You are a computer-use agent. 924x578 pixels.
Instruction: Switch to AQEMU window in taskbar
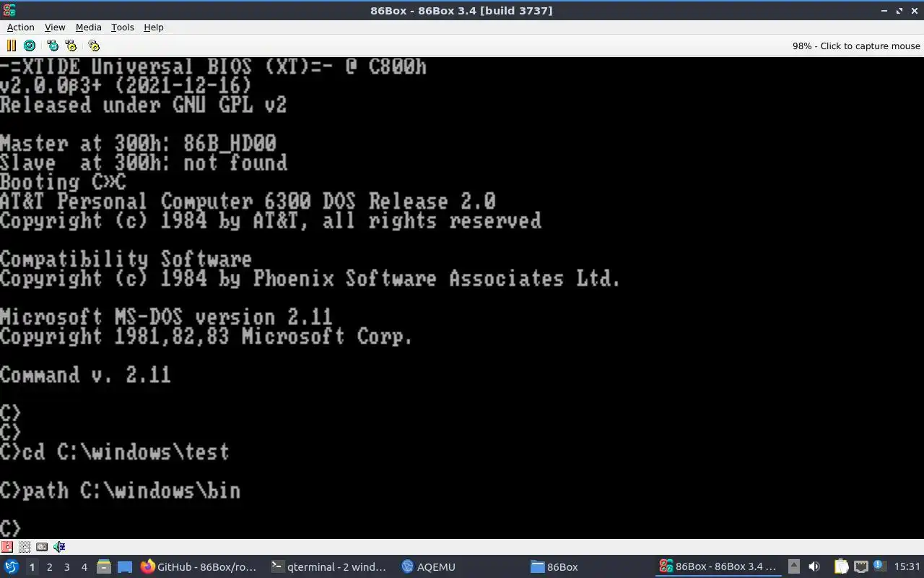click(x=458, y=567)
